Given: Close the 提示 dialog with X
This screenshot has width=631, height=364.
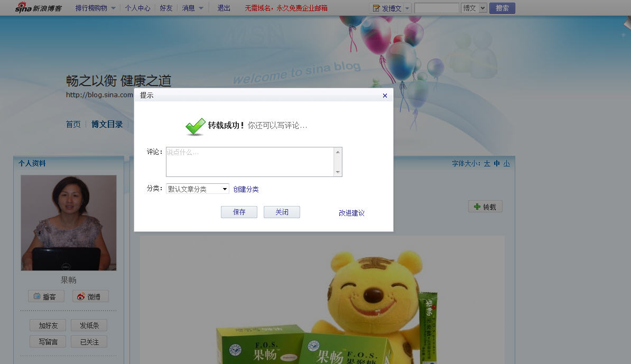Looking at the screenshot, I should pos(385,95).
